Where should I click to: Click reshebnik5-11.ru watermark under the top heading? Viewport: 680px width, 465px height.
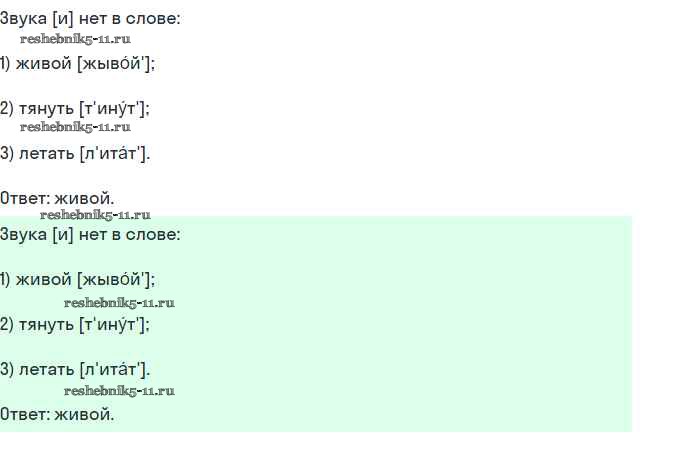[75, 39]
